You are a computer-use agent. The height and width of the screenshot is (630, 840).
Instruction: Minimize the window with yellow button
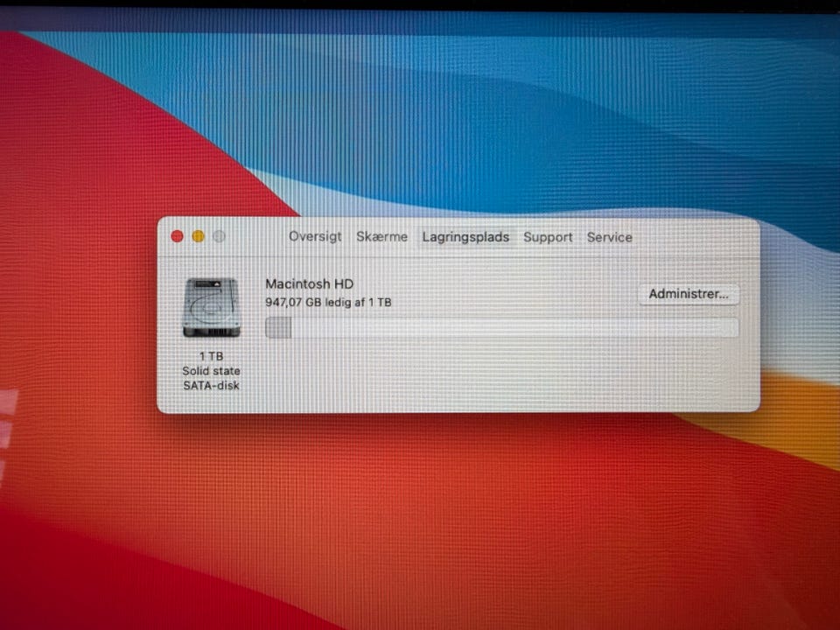tap(199, 236)
